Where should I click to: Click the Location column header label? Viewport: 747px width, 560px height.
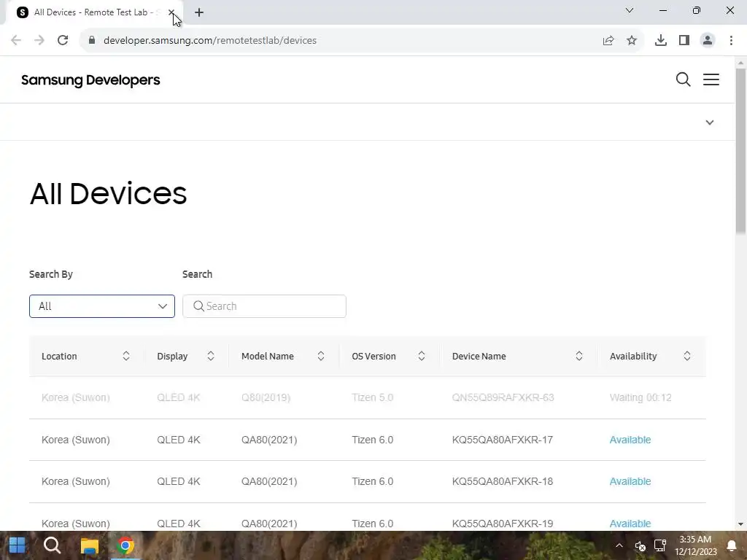[x=59, y=356]
